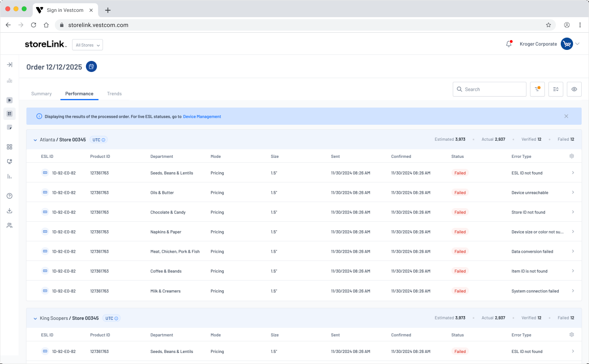This screenshot has height=364, width=589.
Task: Open the column adjustments settings icon
Action: tap(556, 89)
